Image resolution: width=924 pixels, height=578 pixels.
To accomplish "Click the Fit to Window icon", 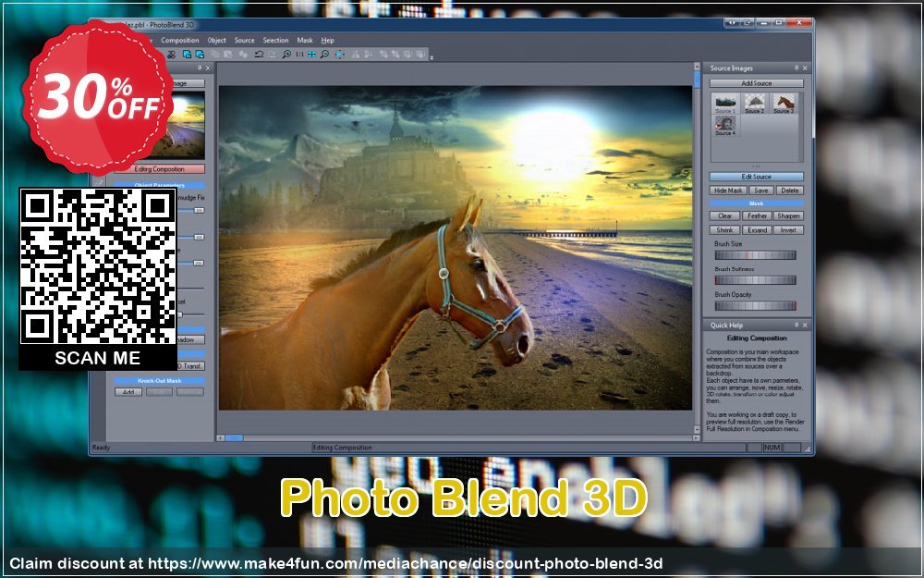I will click(311, 55).
